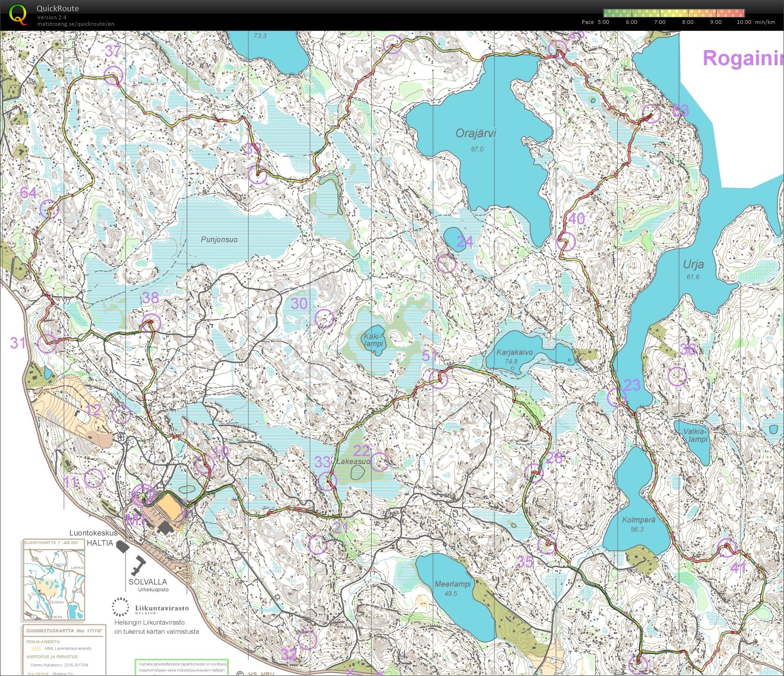Select control circle 39 on the route
The image size is (784, 676).
pos(257,174)
